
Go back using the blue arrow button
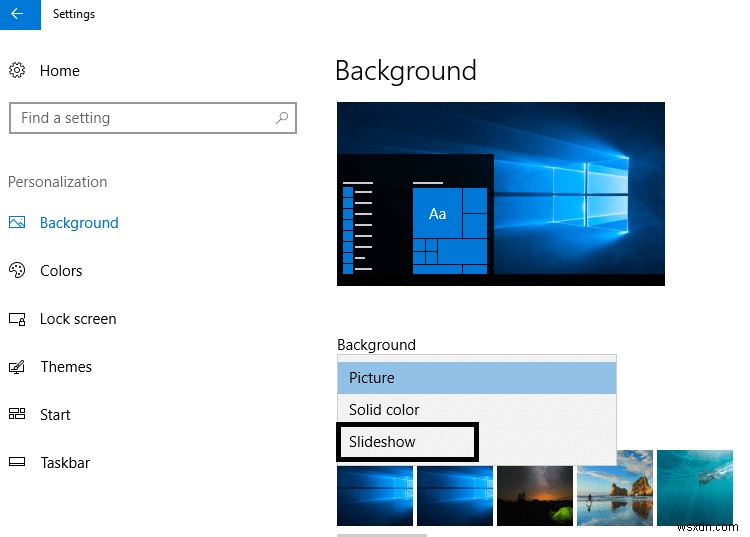point(20,14)
